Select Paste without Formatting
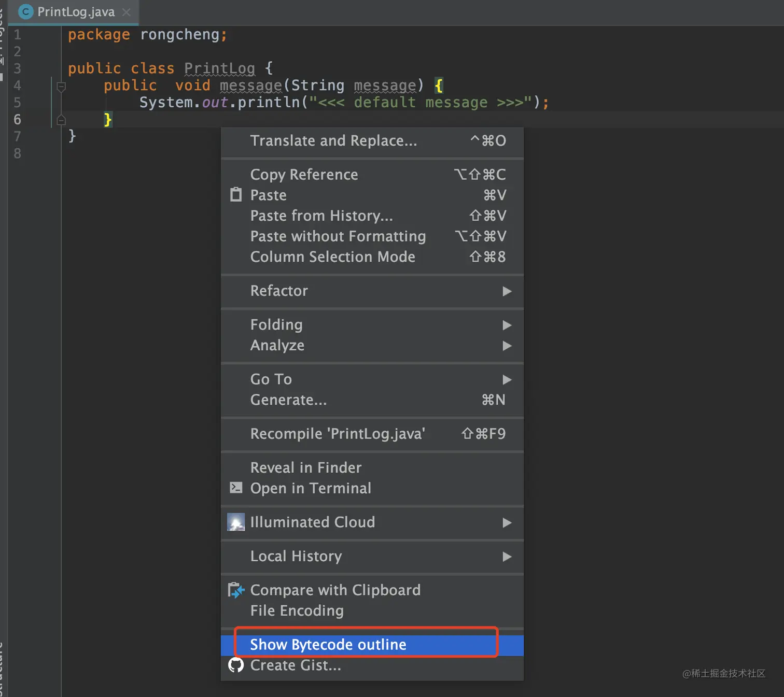 (372, 236)
